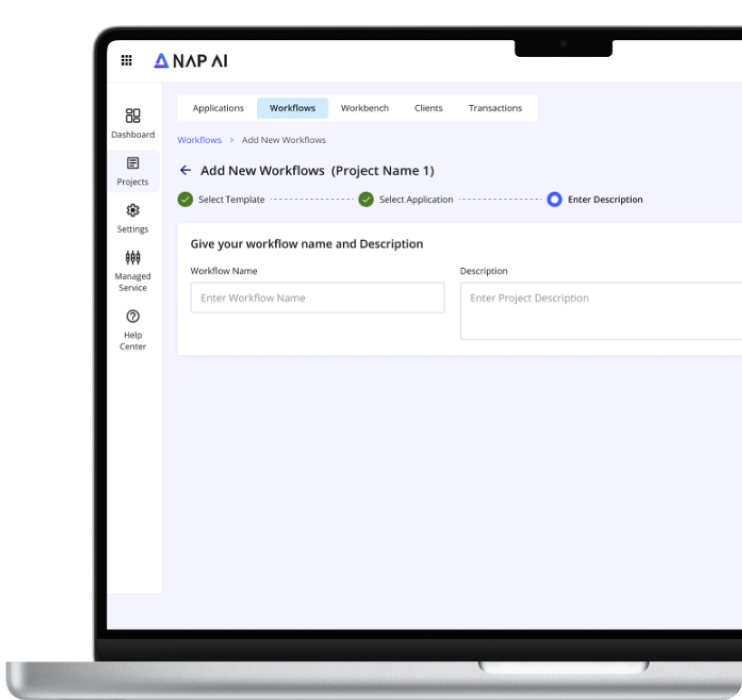This screenshot has width=742, height=700.
Task: Open Help Center in sidebar
Action: click(x=133, y=330)
